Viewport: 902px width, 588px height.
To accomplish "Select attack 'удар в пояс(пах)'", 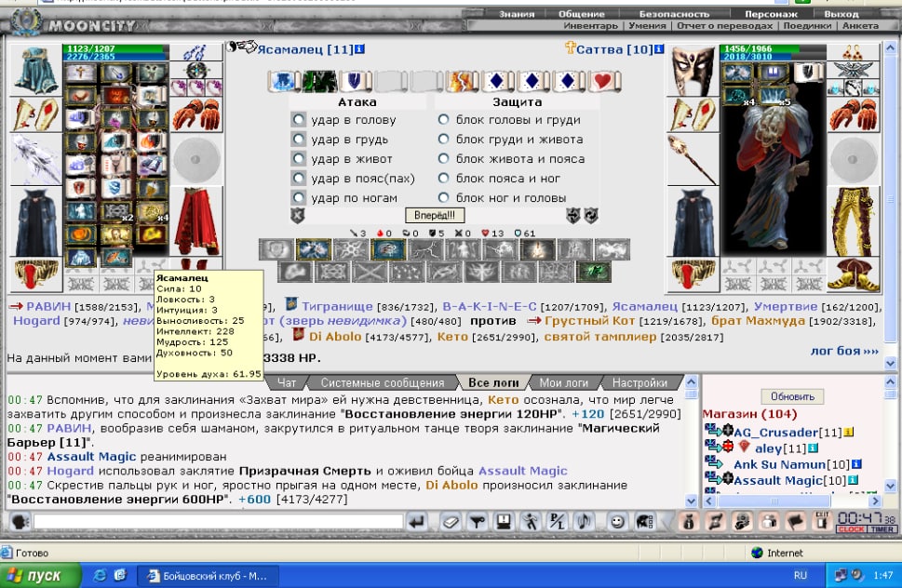I will (299, 179).
